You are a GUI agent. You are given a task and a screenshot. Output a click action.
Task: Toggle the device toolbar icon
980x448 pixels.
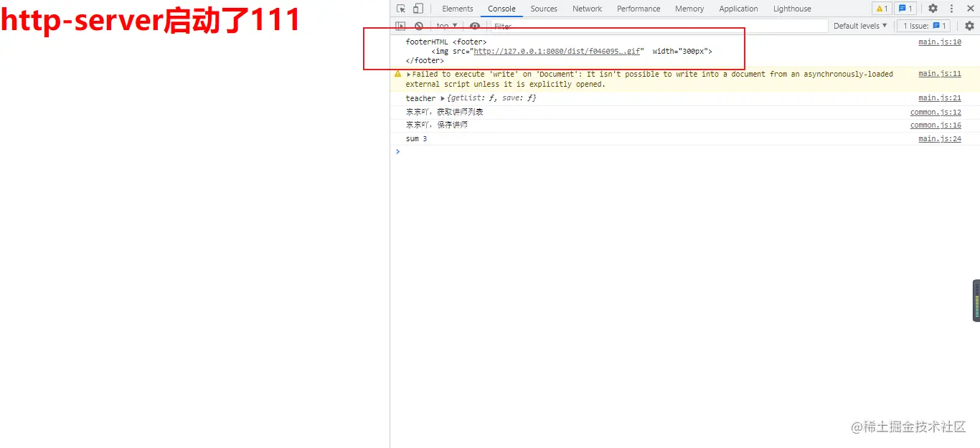tap(418, 9)
